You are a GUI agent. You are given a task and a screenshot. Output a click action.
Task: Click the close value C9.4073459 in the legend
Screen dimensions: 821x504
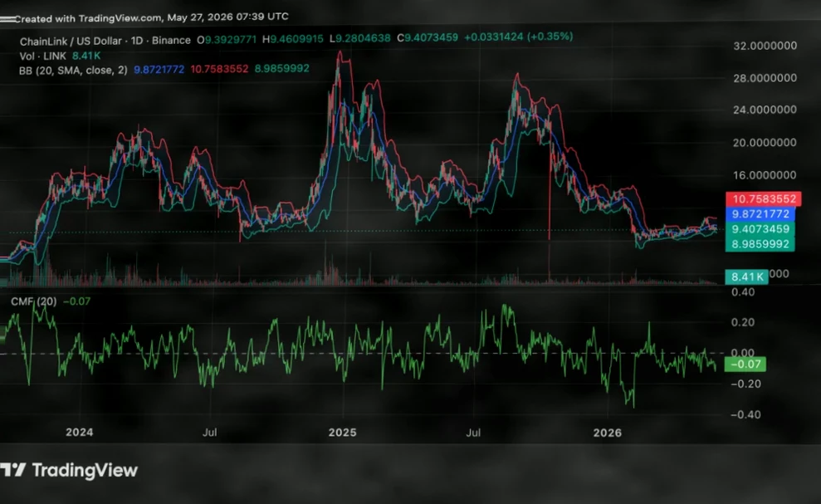[428, 37]
